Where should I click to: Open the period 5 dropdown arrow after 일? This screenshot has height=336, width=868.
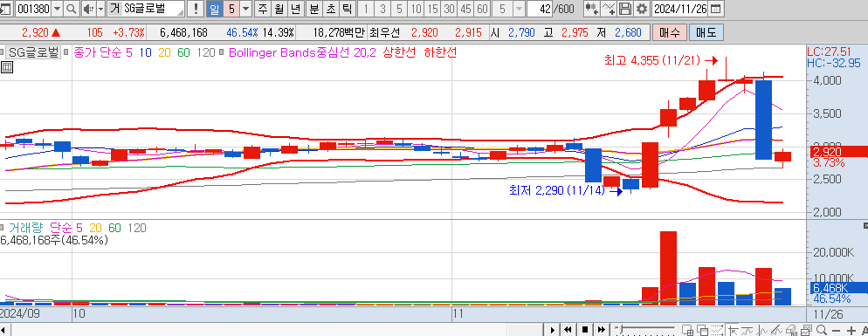coord(245,9)
